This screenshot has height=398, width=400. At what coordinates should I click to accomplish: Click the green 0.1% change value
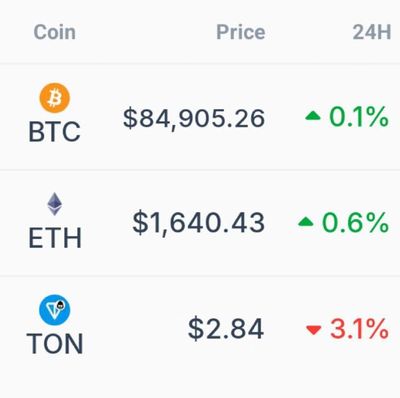click(x=359, y=117)
